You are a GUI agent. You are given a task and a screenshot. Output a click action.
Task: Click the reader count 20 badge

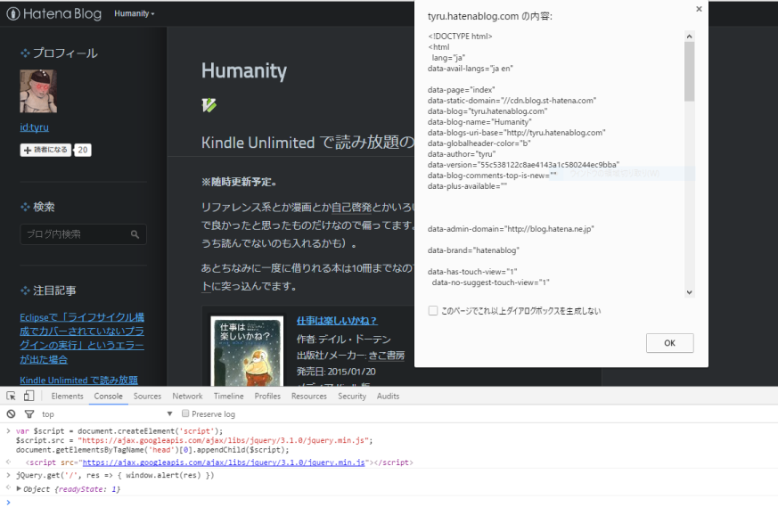click(x=83, y=150)
